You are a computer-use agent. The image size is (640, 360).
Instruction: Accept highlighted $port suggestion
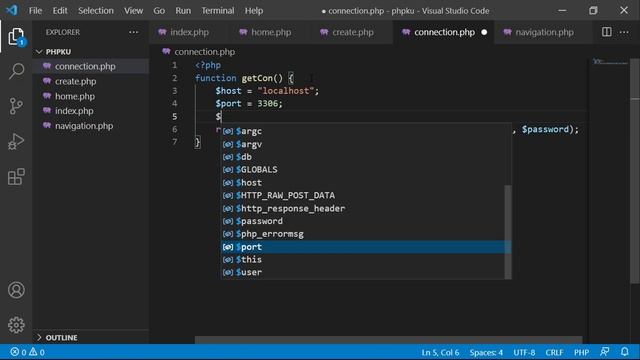click(x=363, y=247)
